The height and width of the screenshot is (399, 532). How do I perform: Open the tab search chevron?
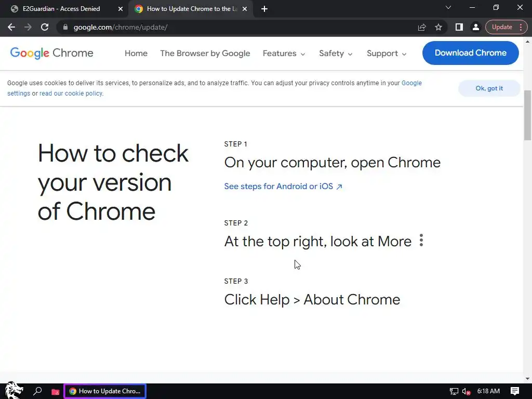448,7
